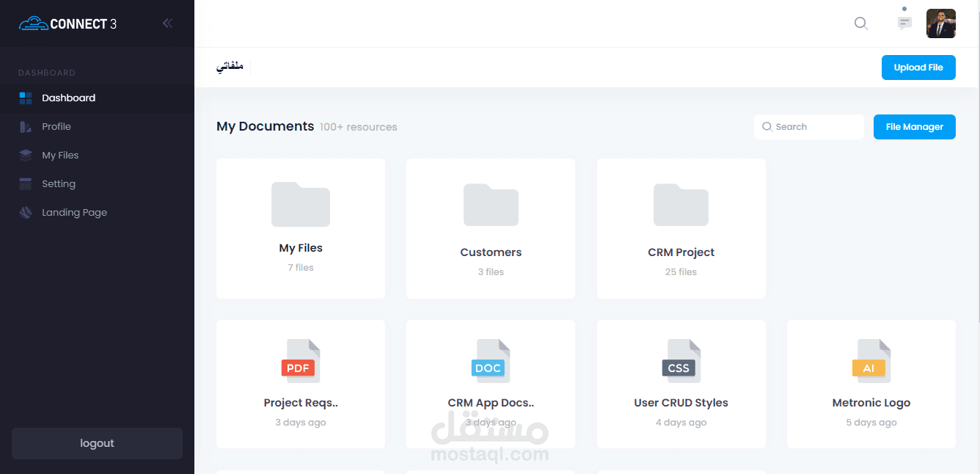Image resolution: width=980 pixels, height=474 pixels.
Task: Go to My Files in sidebar
Action: point(97,155)
